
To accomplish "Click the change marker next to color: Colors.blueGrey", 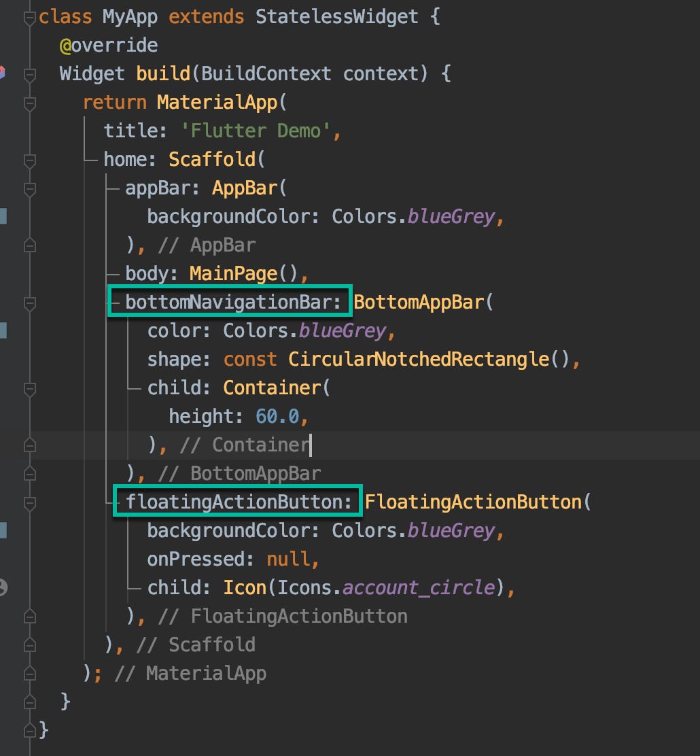I will click(3, 330).
